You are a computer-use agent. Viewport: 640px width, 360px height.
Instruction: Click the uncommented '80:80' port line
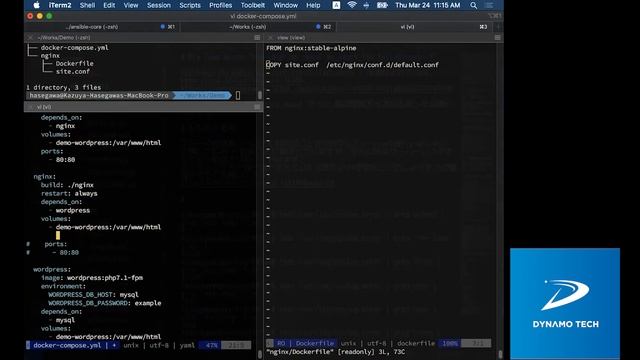(x=65, y=160)
